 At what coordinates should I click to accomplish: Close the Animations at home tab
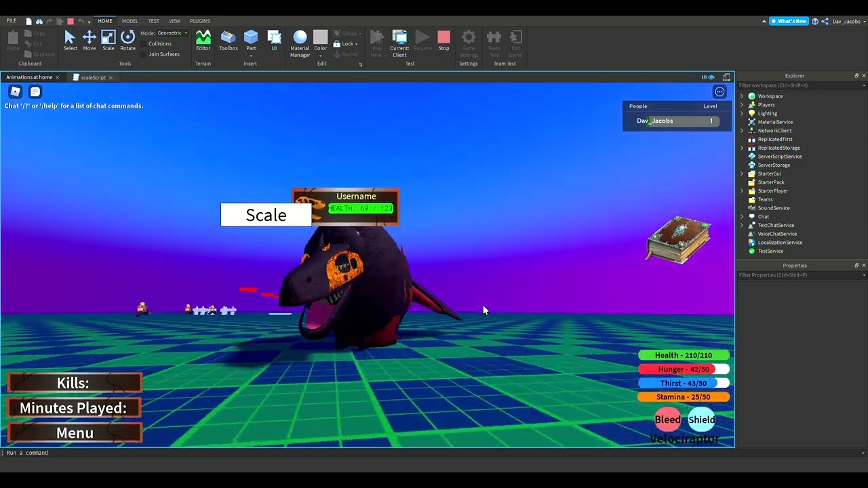57,77
